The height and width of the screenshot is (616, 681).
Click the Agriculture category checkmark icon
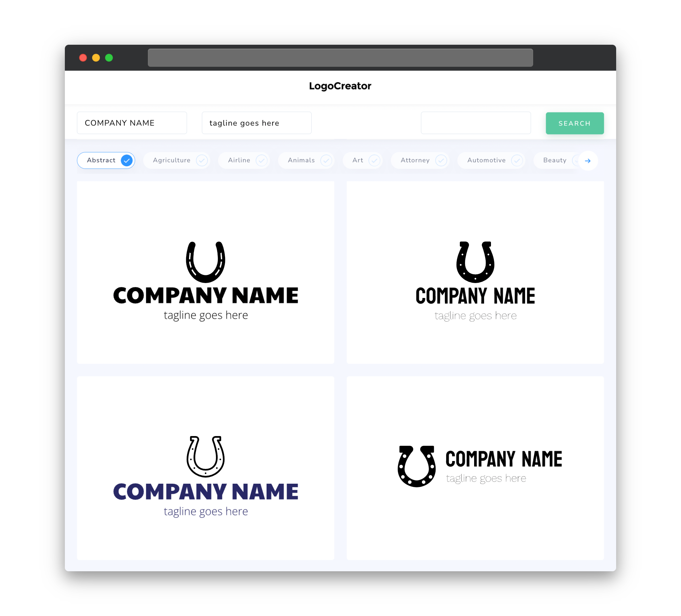click(202, 160)
